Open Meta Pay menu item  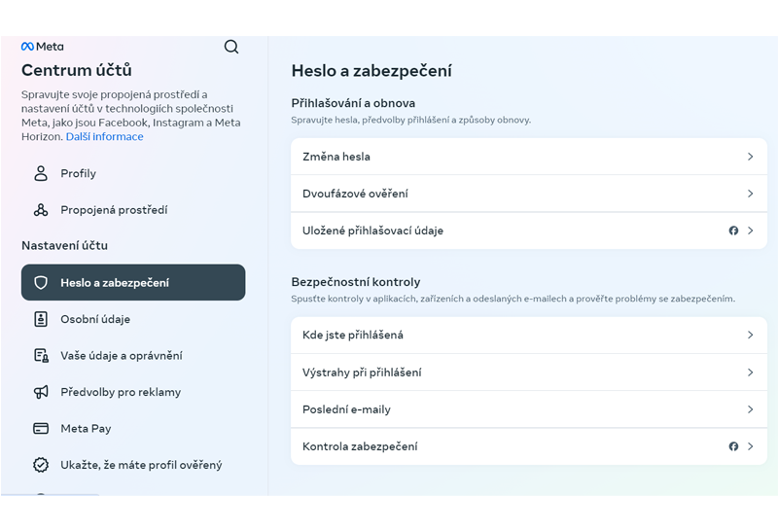click(133, 428)
